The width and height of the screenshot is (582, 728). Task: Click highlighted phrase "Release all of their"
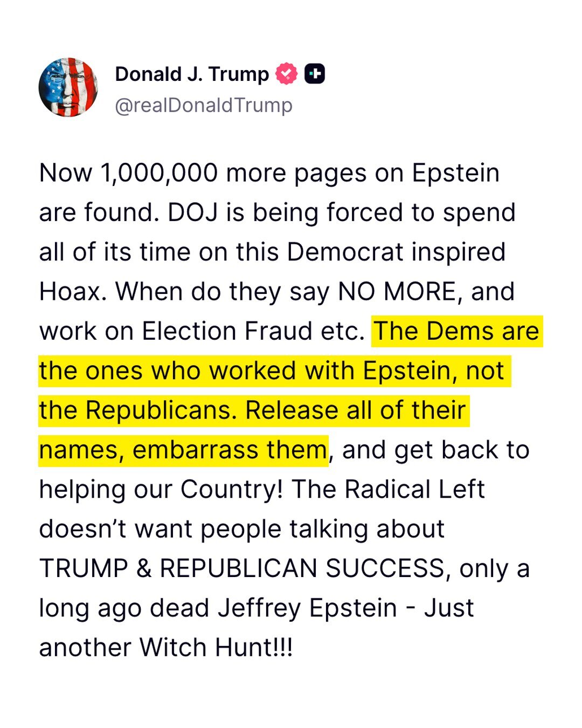pyautogui.click(x=355, y=410)
